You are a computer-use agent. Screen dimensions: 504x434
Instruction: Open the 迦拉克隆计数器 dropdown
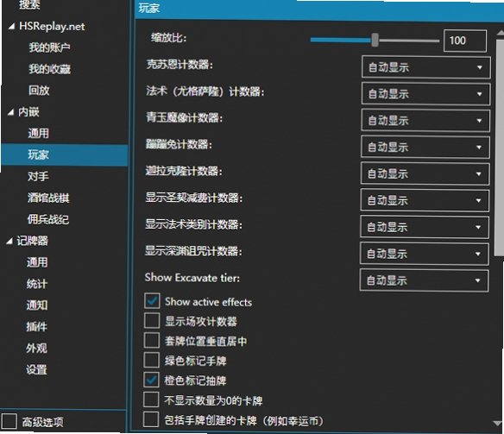425,173
